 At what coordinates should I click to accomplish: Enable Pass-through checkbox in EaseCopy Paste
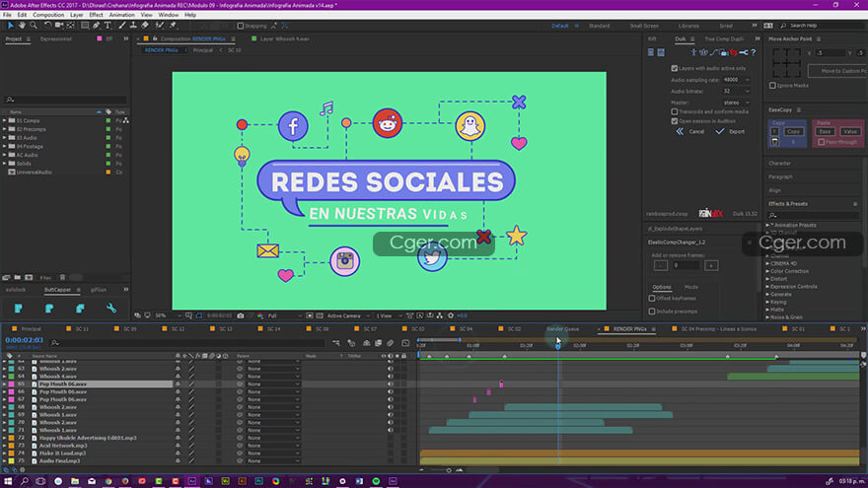822,142
